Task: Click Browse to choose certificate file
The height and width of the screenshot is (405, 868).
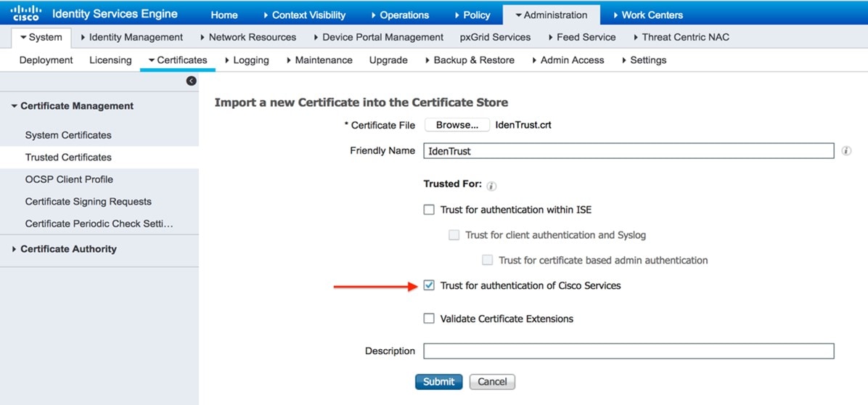Action: (457, 125)
